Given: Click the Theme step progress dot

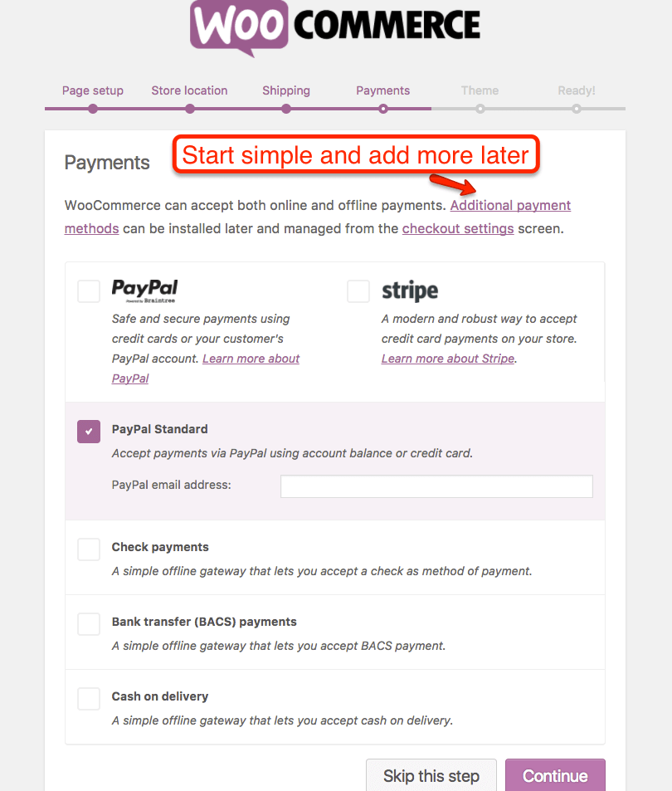Looking at the screenshot, I should pyautogui.click(x=480, y=109).
